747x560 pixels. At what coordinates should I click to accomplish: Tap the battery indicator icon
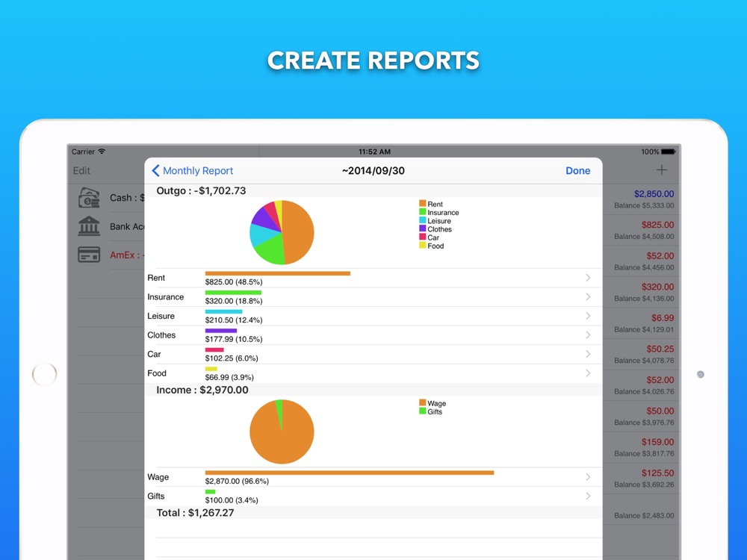[668, 152]
